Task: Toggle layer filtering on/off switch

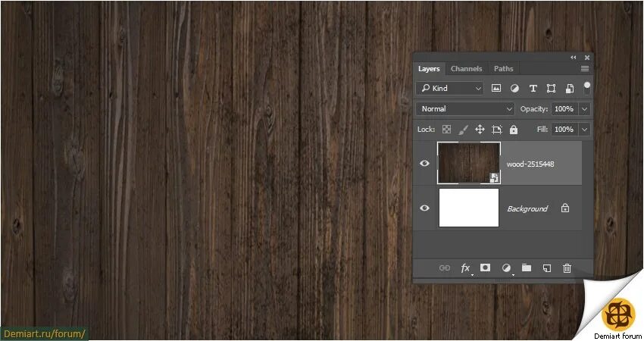Action: point(587,87)
